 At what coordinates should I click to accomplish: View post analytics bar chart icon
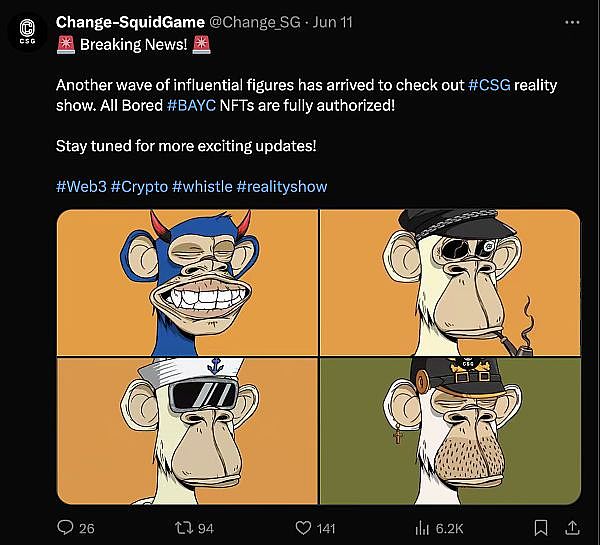pyautogui.click(x=421, y=527)
